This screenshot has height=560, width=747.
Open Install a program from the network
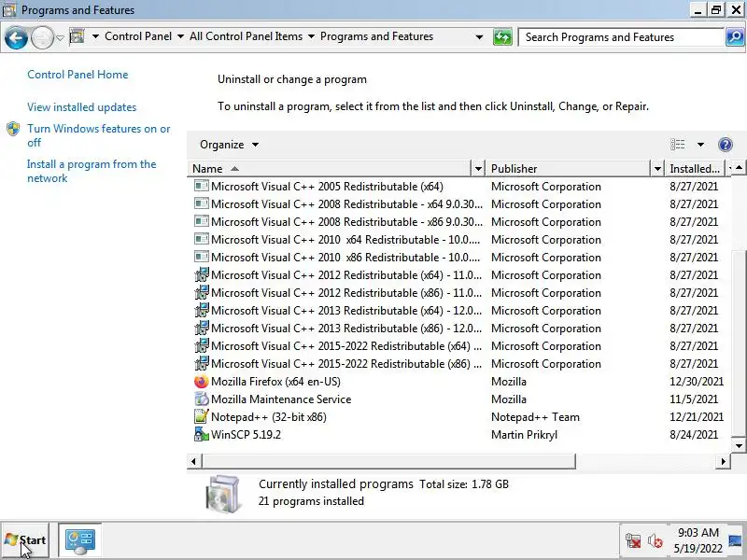point(92,171)
